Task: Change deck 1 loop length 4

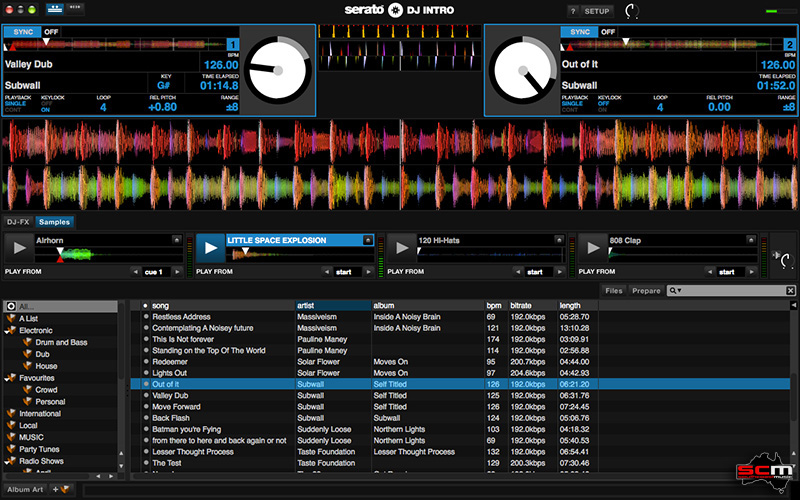Action: coord(103,107)
